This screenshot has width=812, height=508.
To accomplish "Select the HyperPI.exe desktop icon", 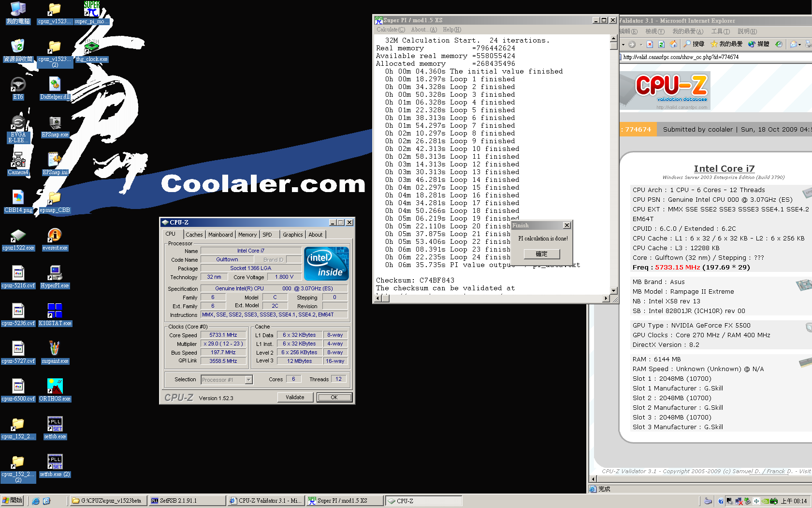I will point(55,277).
